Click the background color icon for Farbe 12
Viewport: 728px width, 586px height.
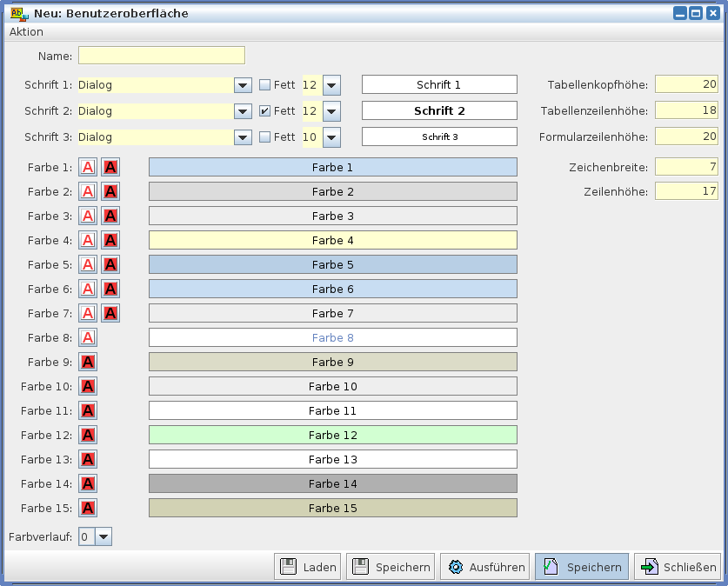point(88,435)
